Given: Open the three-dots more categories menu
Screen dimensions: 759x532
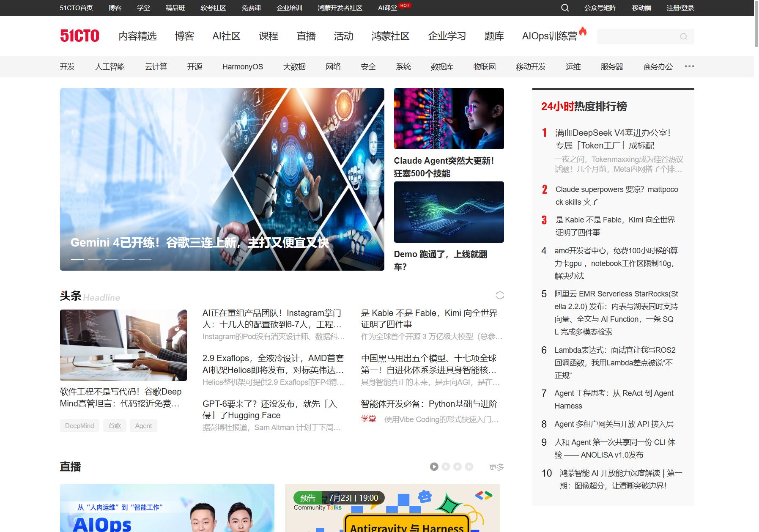Looking at the screenshot, I should tap(689, 66).
